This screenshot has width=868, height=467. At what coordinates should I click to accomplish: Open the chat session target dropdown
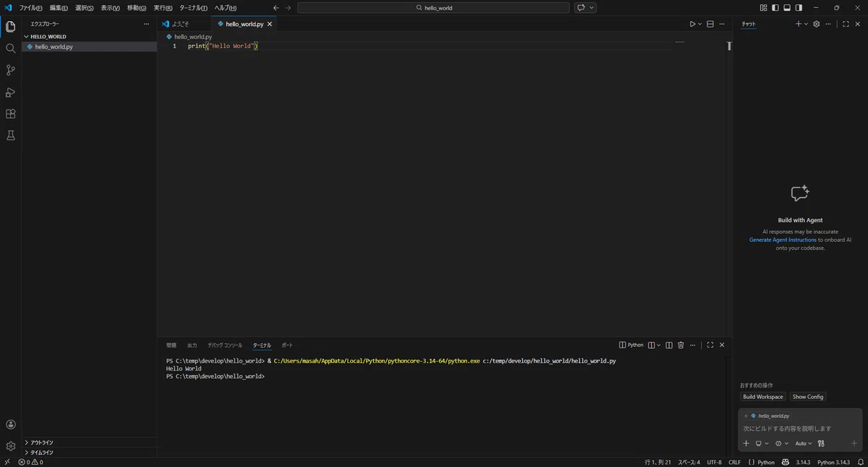[762, 443]
